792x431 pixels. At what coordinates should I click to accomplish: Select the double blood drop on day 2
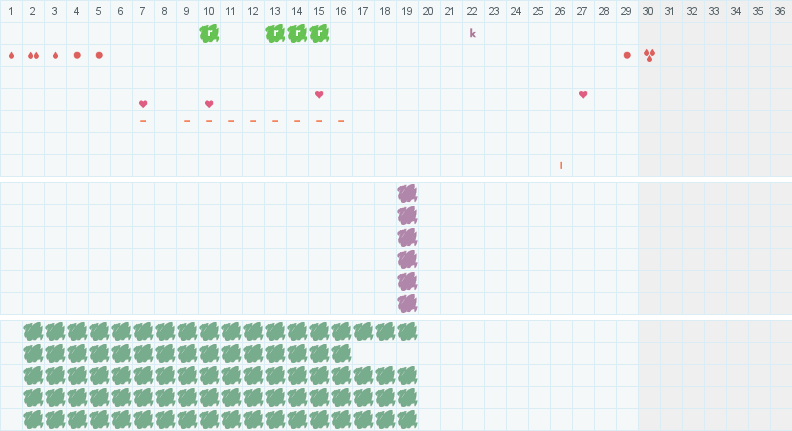tap(33, 55)
